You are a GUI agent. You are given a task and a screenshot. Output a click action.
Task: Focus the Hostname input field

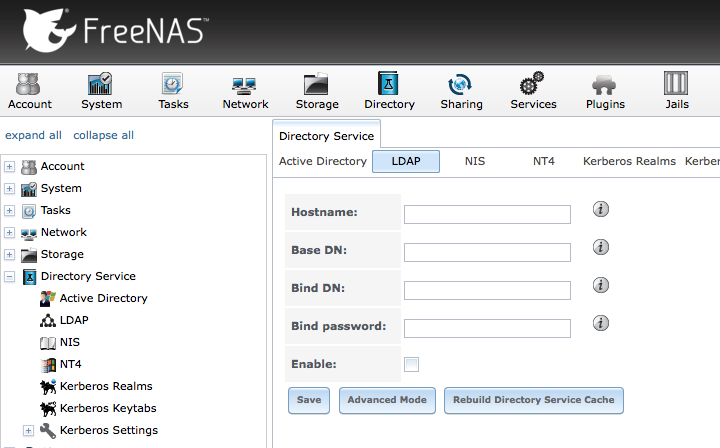[x=487, y=214]
